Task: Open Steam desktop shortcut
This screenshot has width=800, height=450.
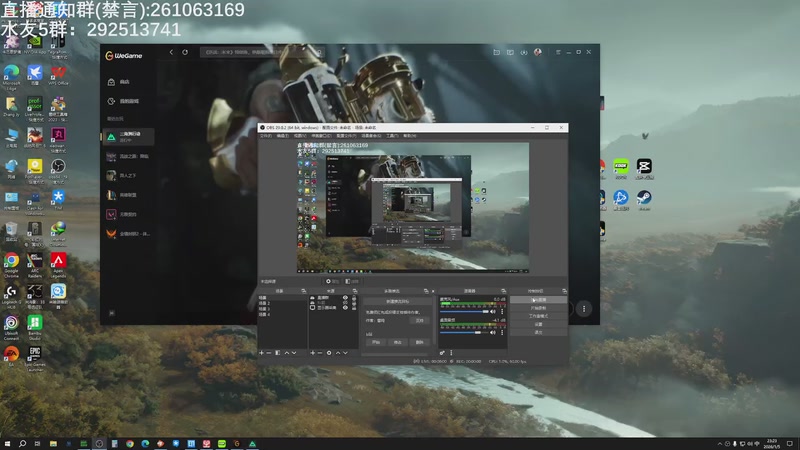Action: pyautogui.click(x=642, y=198)
